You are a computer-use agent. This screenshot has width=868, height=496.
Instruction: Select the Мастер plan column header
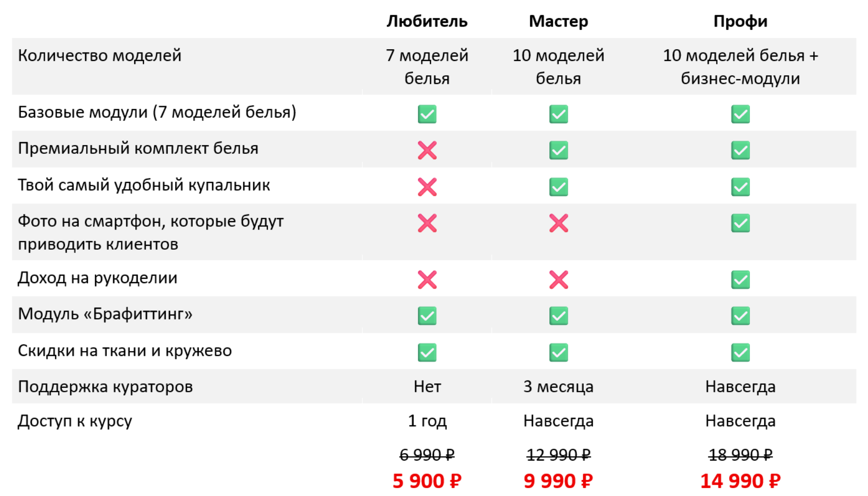point(558,21)
